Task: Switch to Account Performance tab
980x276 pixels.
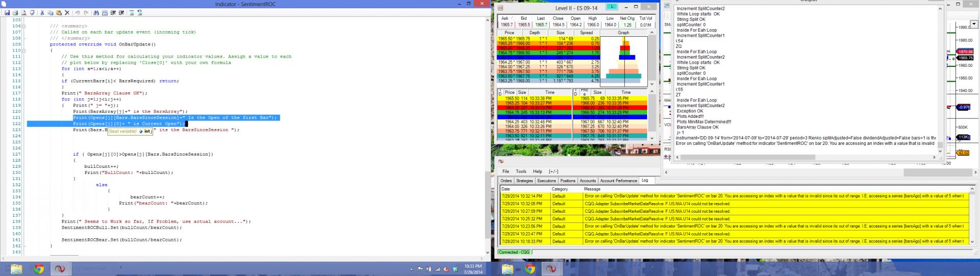Action: click(x=619, y=181)
